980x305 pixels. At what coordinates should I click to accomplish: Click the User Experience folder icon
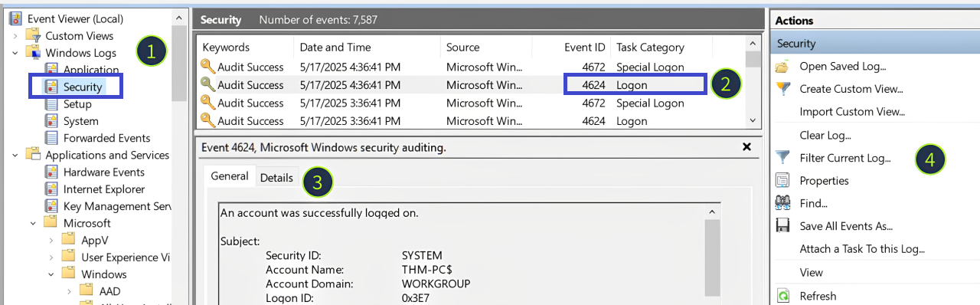69,257
